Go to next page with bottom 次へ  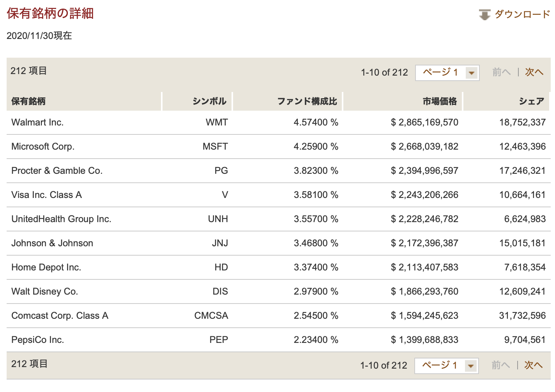pos(533,366)
